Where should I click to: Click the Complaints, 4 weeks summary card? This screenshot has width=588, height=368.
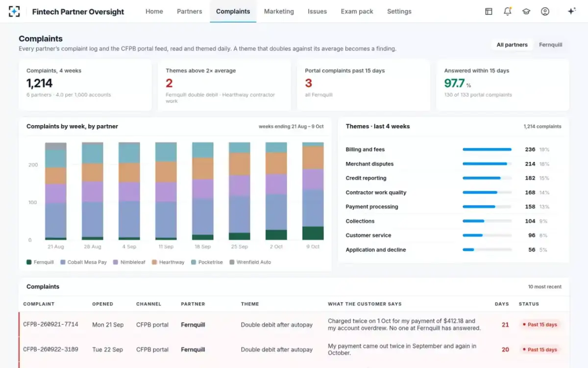coord(85,85)
